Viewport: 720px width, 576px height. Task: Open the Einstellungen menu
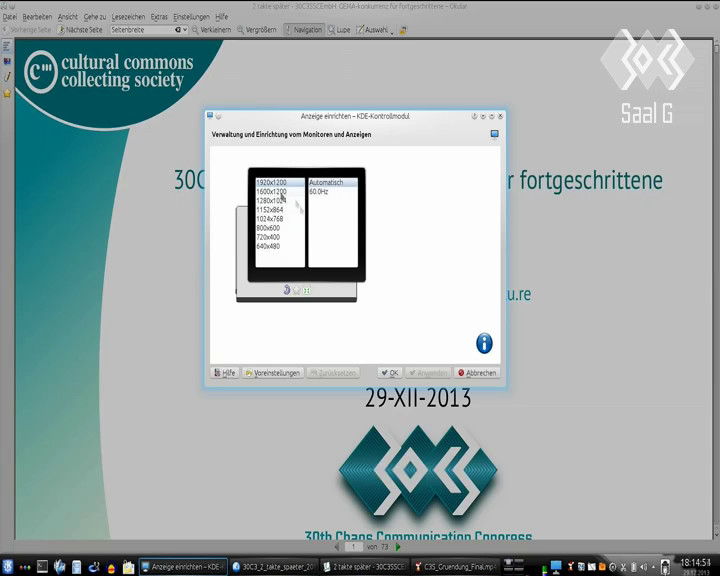191,17
